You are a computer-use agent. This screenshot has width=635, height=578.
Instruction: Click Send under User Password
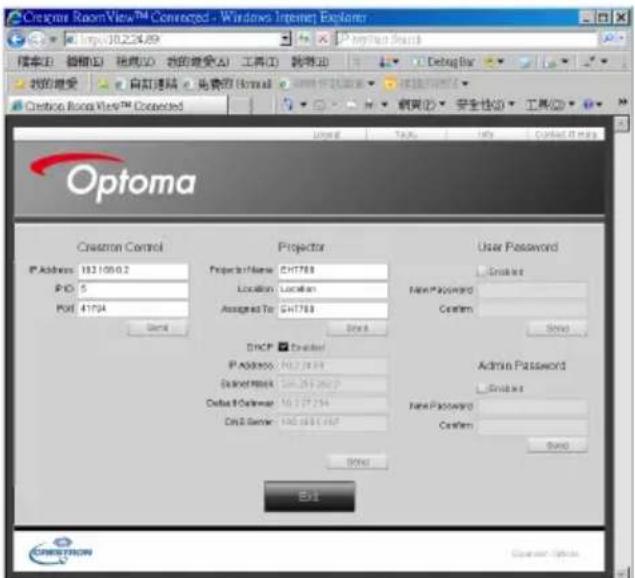[x=557, y=328]
